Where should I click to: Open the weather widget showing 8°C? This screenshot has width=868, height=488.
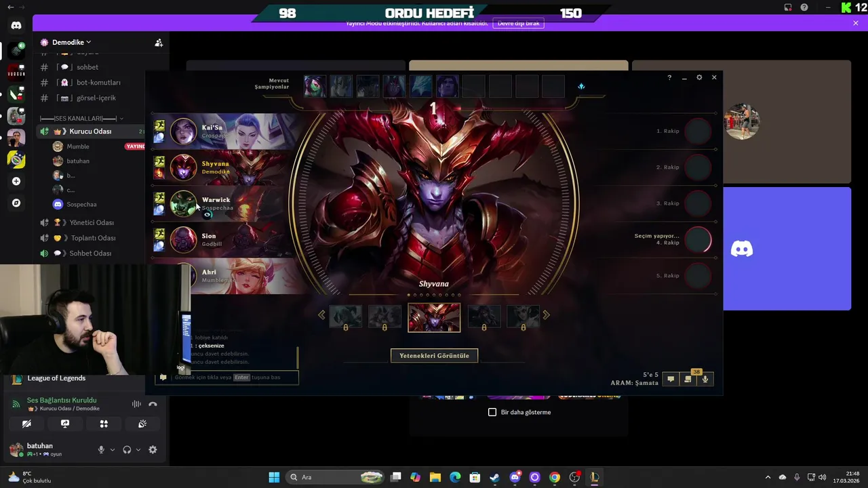point(28,477)
